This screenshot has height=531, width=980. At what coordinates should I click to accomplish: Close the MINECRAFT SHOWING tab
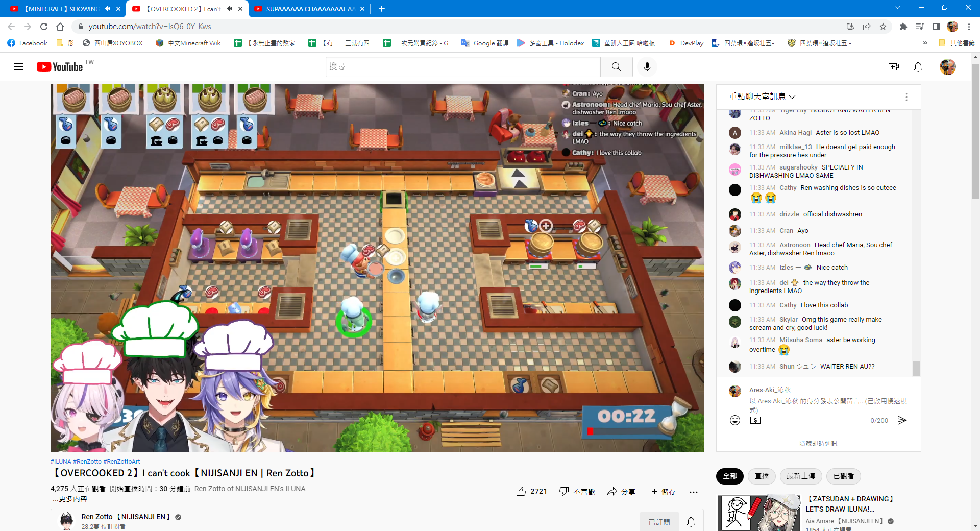coord(118,9)
